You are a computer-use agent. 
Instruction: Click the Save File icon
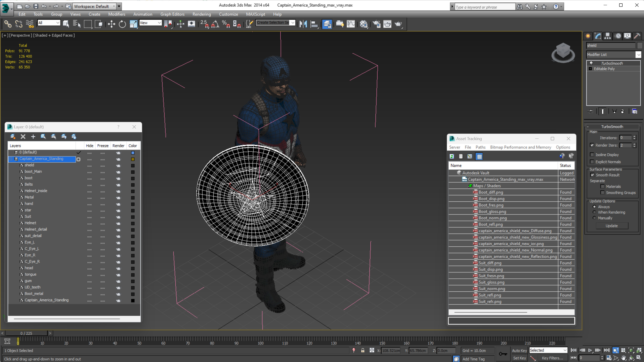click(x=36, y=6)
